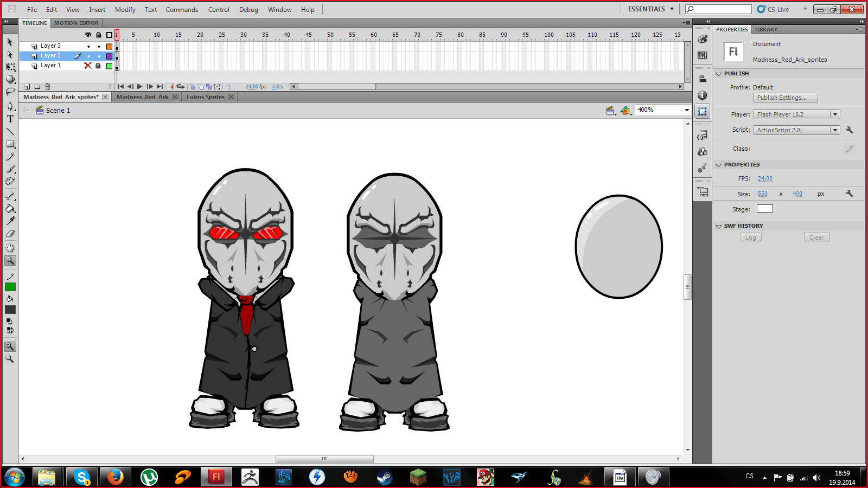Choose the Enlarge zoom option
This screenshot has height=488, width=868.
tap(10, 346)
